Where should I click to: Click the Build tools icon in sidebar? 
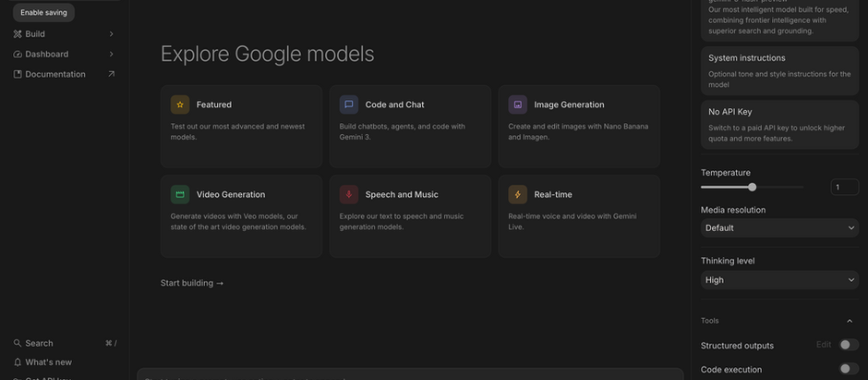(x=18, y=34)
